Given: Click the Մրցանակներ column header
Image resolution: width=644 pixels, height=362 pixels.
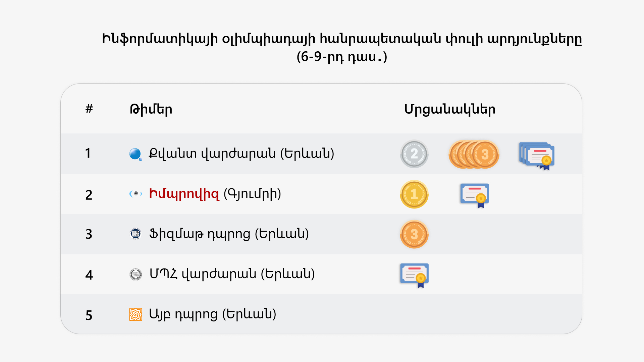Looking at the screenshot, I should point(450,109).
